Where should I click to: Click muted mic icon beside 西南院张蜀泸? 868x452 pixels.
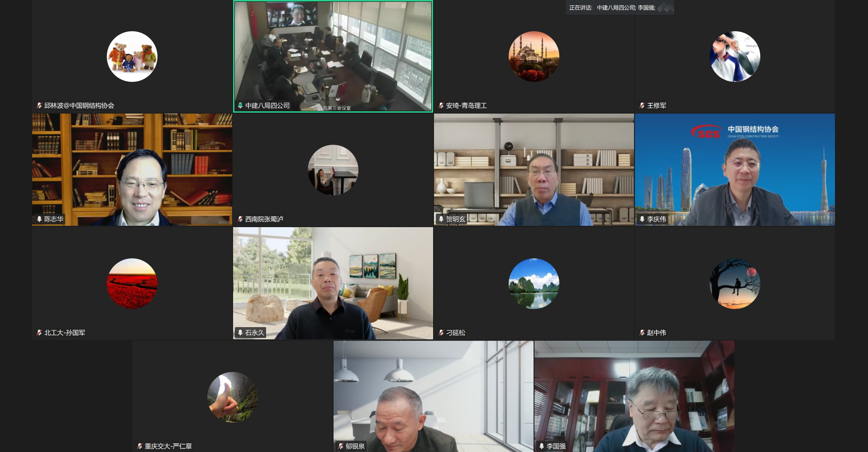click(240, 219)
